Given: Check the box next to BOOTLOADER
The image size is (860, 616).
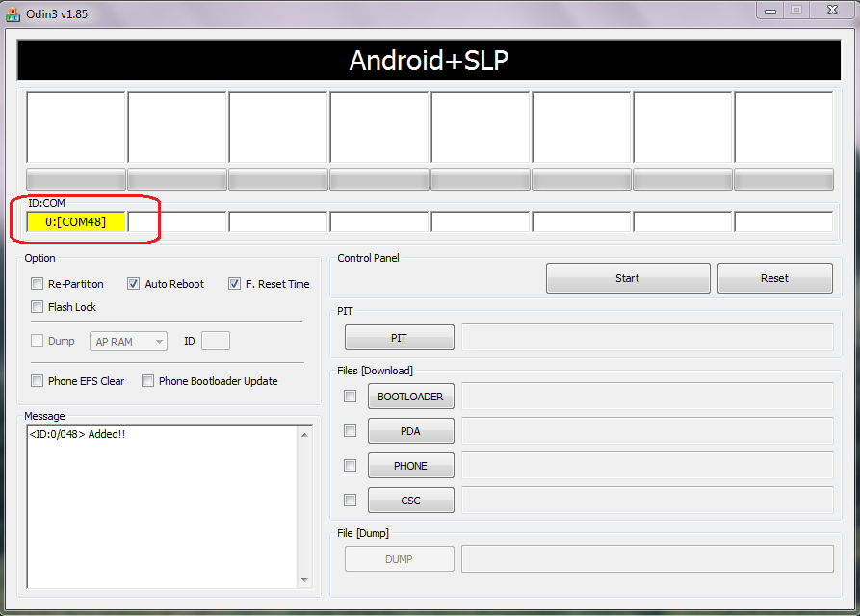Looking at the screenshot, I should pos(350,397).
